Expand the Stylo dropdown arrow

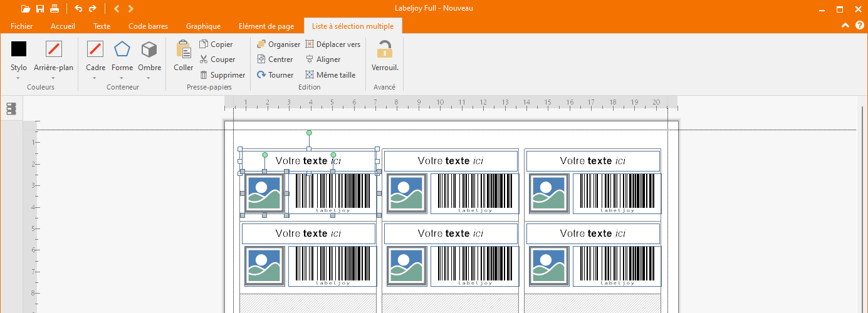(x=19, y=78)
